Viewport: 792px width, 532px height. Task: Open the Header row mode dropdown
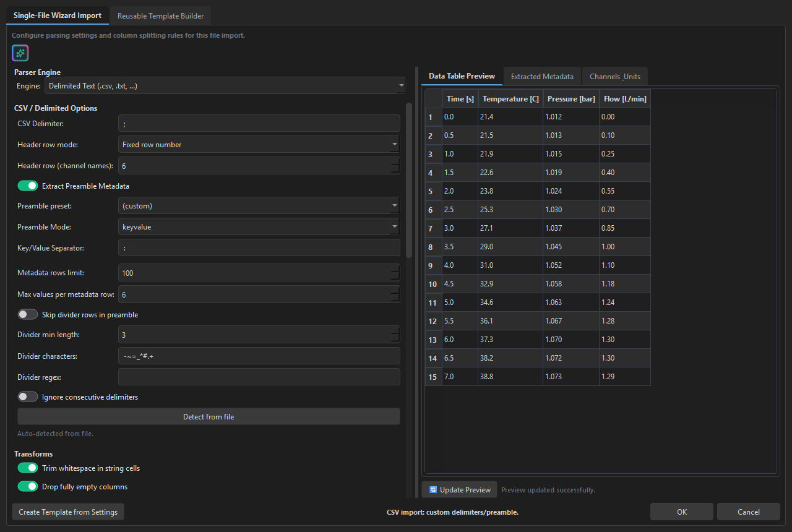[259, 144]
